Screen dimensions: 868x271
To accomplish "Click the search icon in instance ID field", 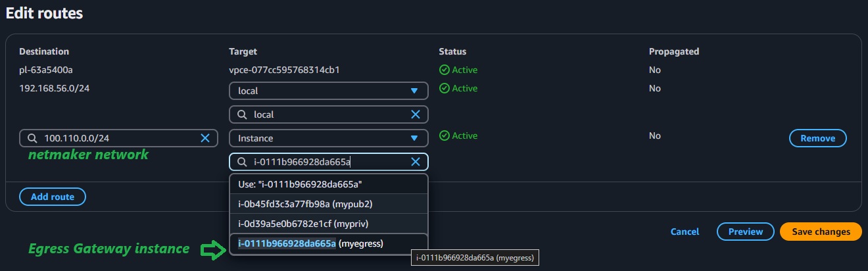I will [242, 162].
